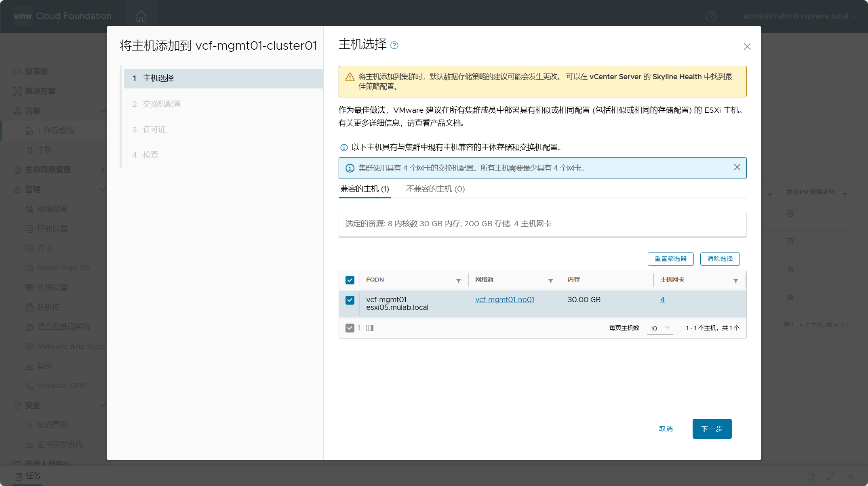Select the 兼容的主机 (1) tab
This screenshot has width=868, height=486.
[x=364, y=189]
